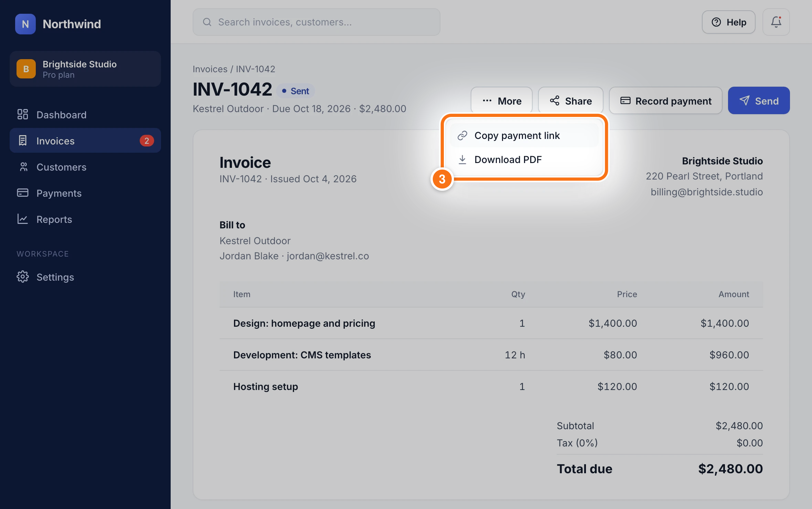Focus the Search invoices, customers field
Image resolution: width=812 pixels, height=509 pixels.
[316, 22]
